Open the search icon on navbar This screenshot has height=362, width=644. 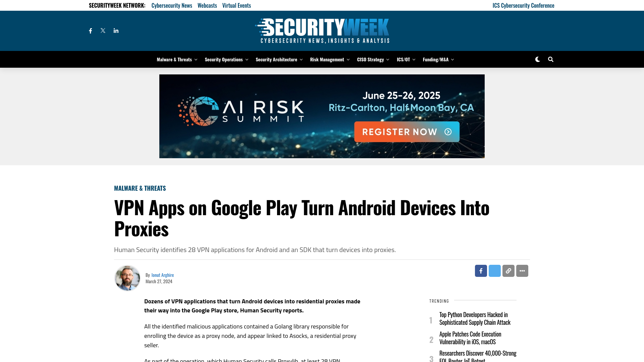point(550,59)
